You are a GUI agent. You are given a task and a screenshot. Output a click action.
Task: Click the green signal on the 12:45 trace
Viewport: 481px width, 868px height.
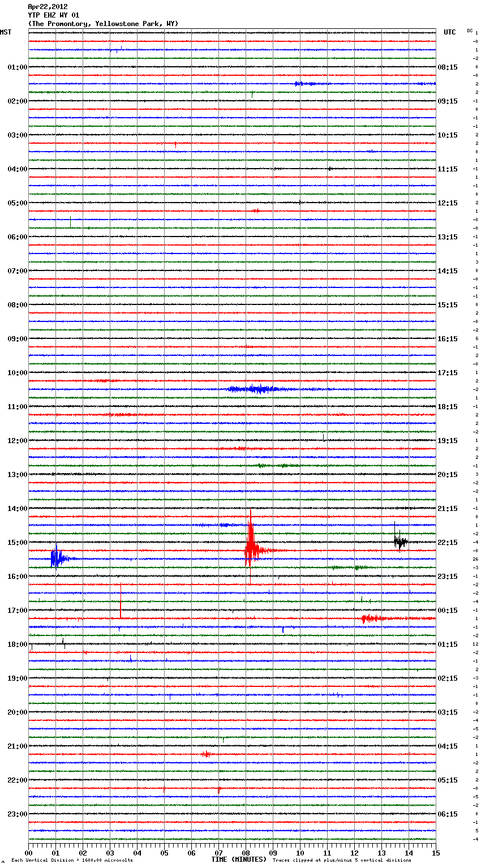tap(279, 466)
